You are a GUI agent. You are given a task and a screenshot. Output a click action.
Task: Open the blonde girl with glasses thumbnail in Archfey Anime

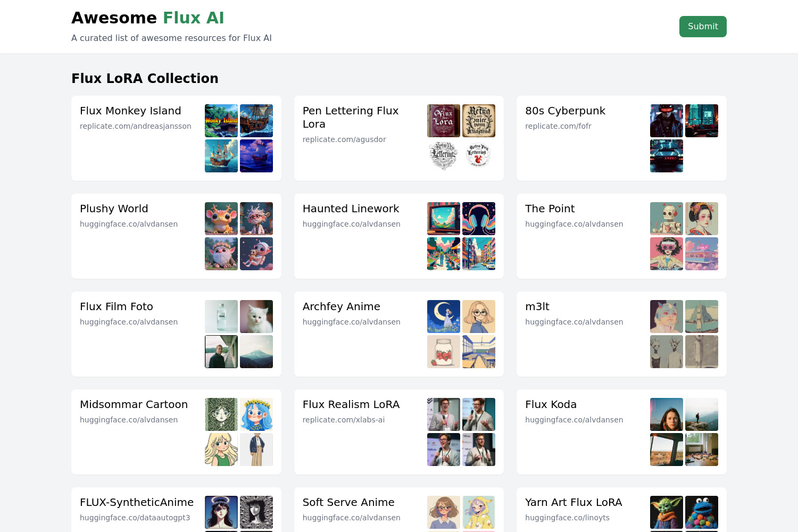click(x=479, y=317)
